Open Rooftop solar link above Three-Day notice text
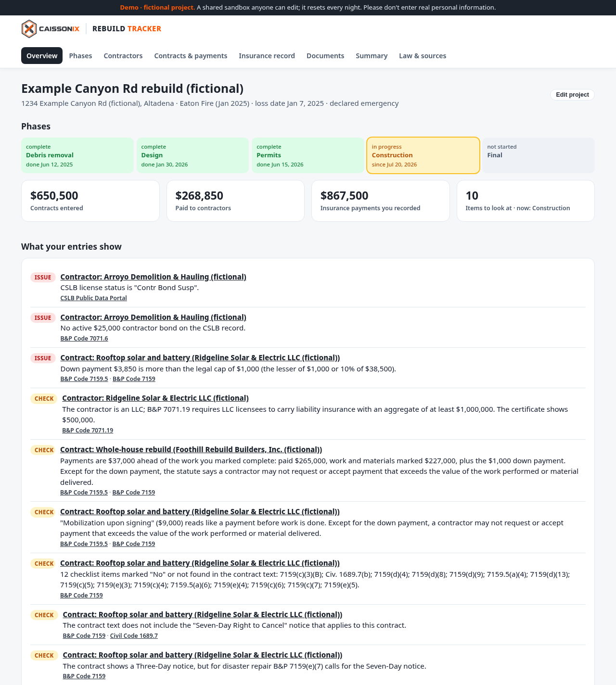Screen dimensions: 616x685 coord(203,655)
